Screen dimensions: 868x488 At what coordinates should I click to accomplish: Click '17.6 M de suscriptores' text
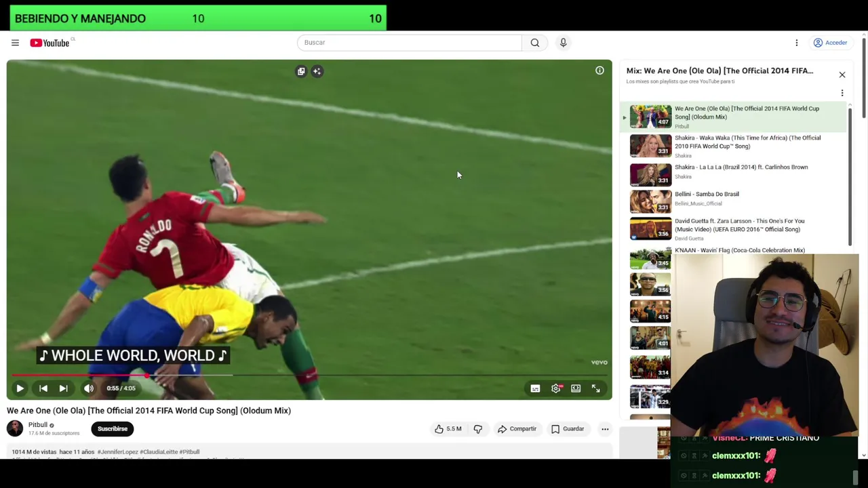click(x=54, y=433)
